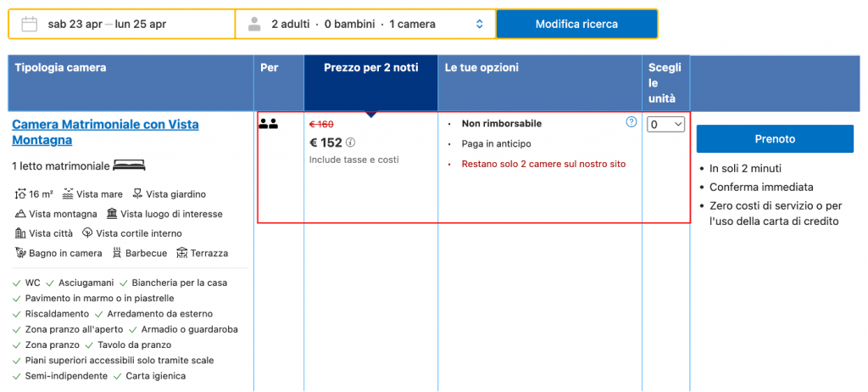Click the two-person occupancy icon
The width and height of the screenshot is (868, 392).
[x=268, y=124]
